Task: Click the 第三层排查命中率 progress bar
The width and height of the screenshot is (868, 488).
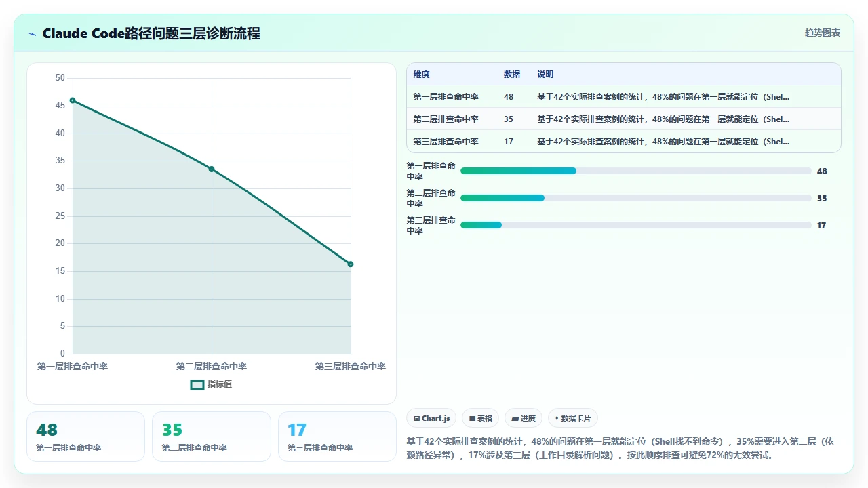Action: pyautogui.click(x=636, y=225)
